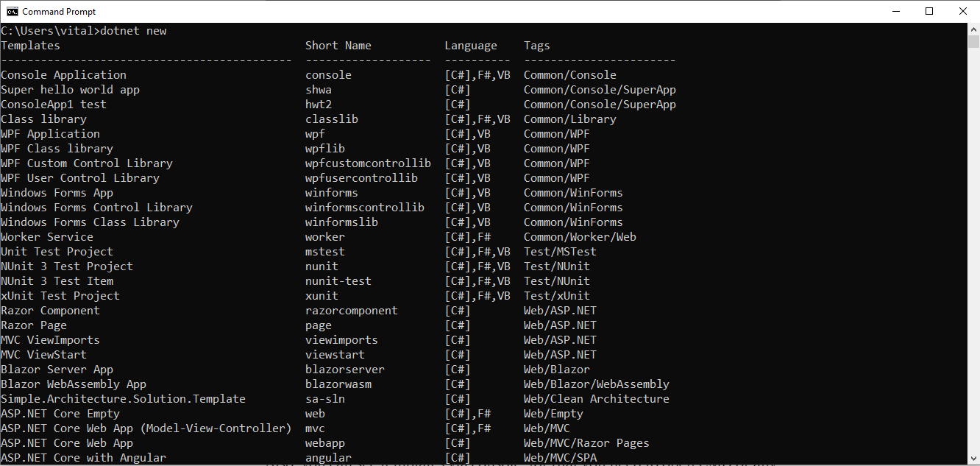Click 'Console Application' template name
Viewport: 980px width, 466px height.
pos(63,75)
